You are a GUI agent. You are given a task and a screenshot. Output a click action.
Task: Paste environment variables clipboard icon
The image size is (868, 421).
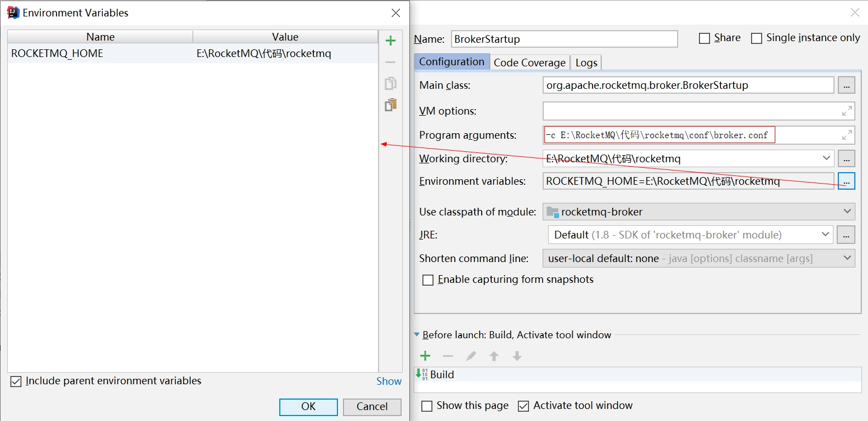[391, 105]
